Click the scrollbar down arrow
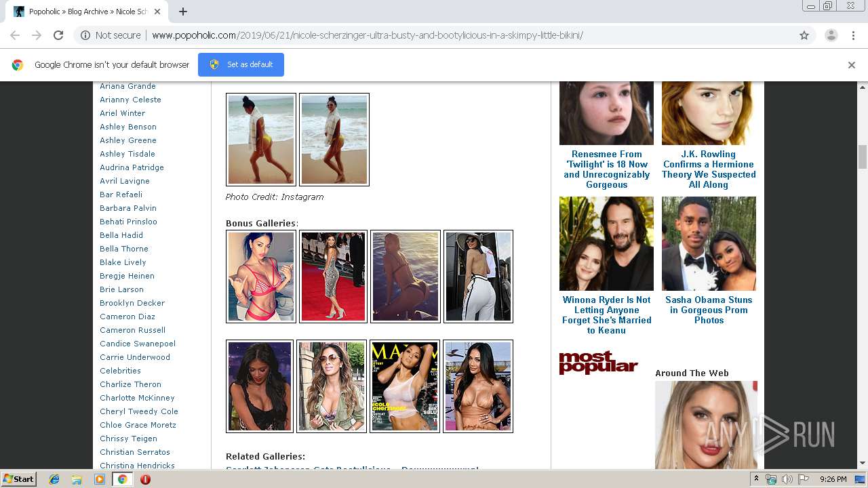Screen dimensions: 868x488 point(863,464)
